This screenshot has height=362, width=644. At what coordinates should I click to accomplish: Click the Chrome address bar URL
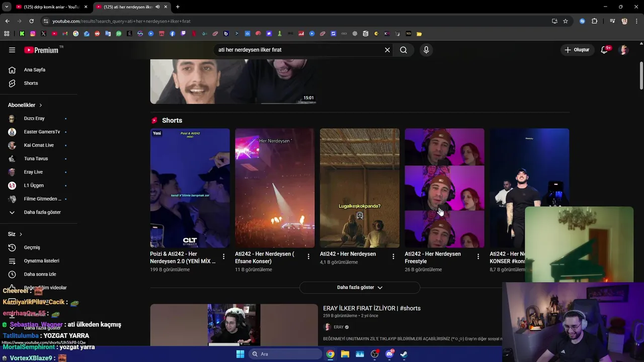coord(121,21)
